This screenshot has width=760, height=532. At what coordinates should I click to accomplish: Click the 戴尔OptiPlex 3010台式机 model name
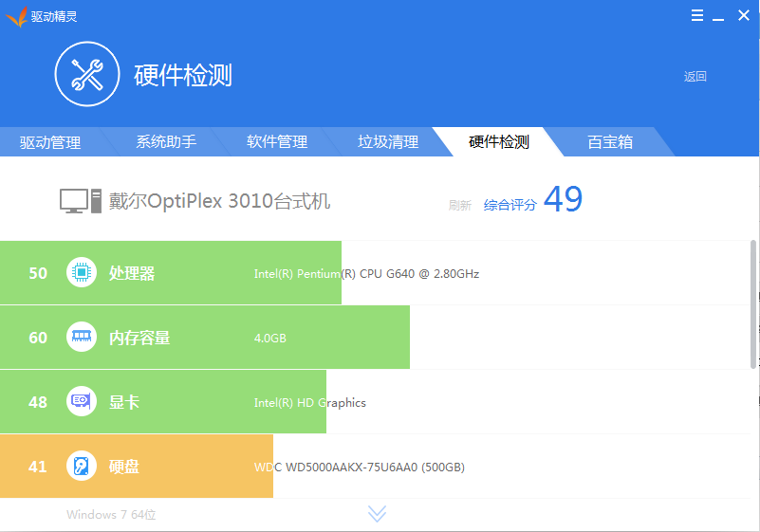coord(219,201)
